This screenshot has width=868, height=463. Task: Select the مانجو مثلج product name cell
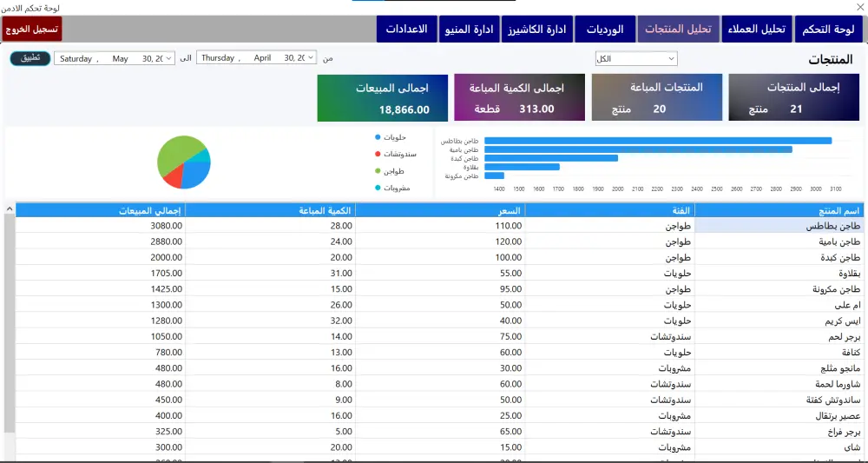tap(779, 368)
